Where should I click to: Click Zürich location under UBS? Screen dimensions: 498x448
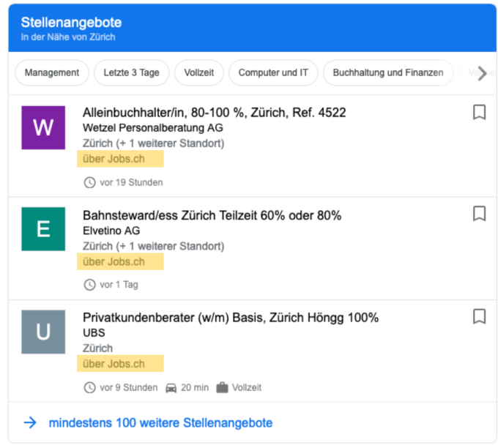click(98, 348)
